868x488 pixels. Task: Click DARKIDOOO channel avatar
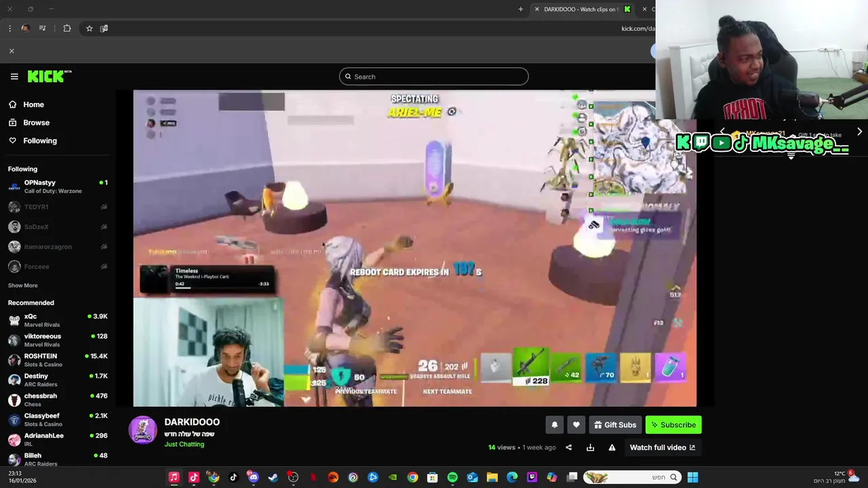pyautogui.click(x=143, y=430)
